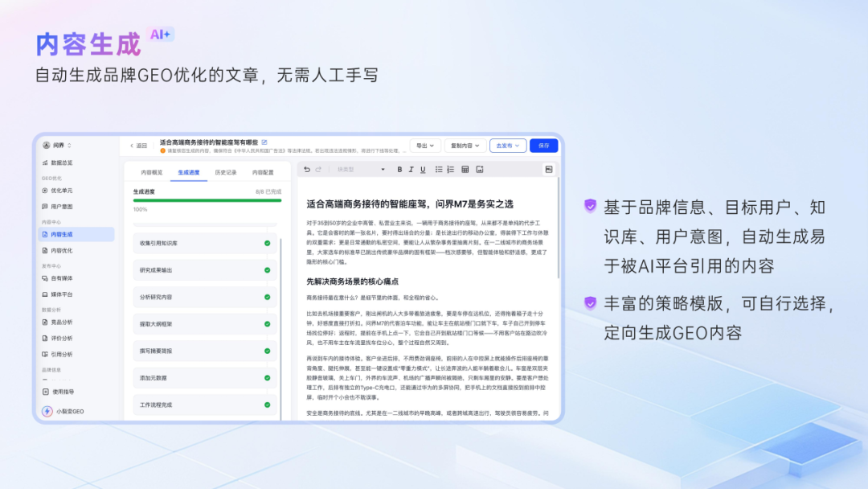
Task: Insert a table using the toolbar icon
Action: click(x=465, y=169)
